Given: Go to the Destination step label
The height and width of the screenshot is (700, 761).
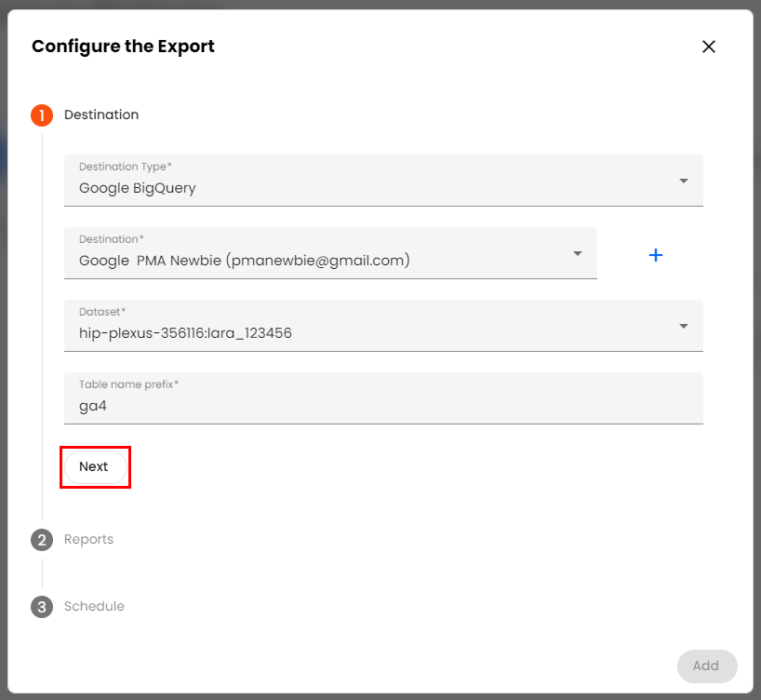Looking at the screenshot, I should click(101, 115).
